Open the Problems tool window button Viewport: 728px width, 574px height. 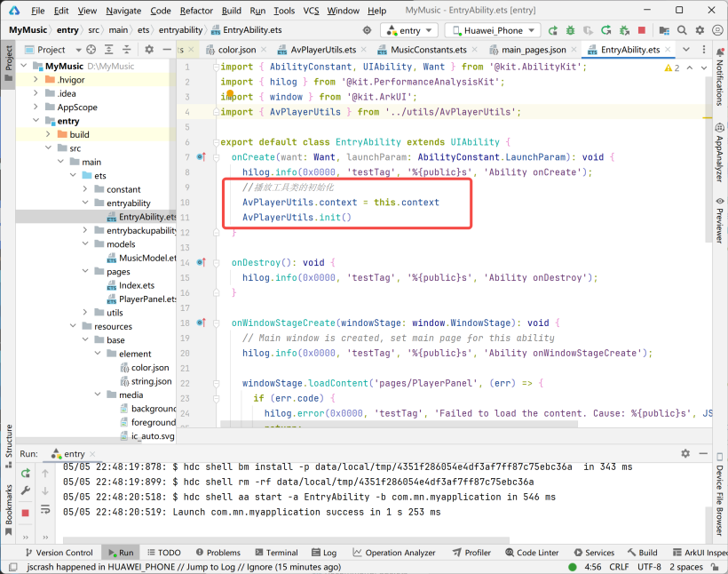218,553
